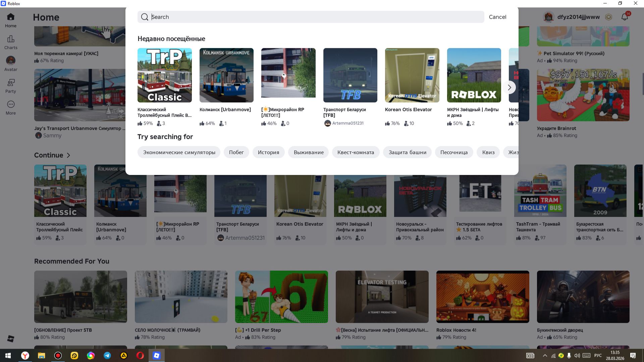This screenshot has width=644, height=362.
Task: Open the Микрорайон RP thumbnail in recently visited
Action: pyautogui.click(x=288, y=75)
